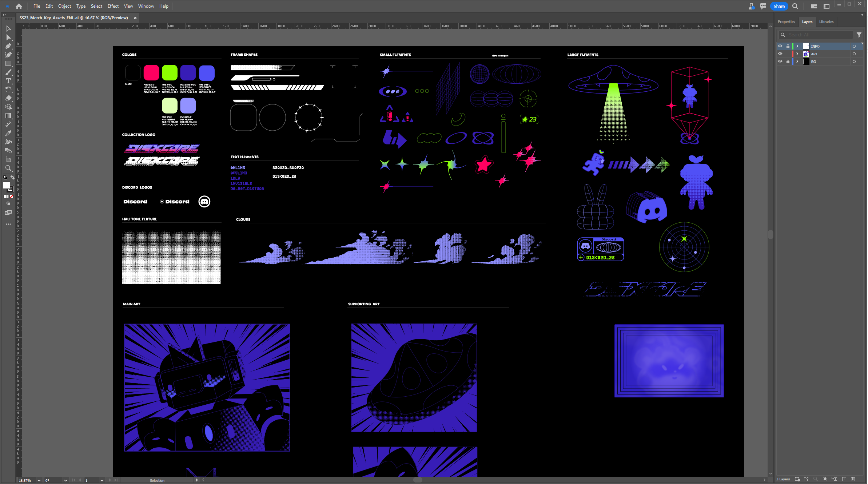Toggle ART layer eye icon

(x=780, y=54)
